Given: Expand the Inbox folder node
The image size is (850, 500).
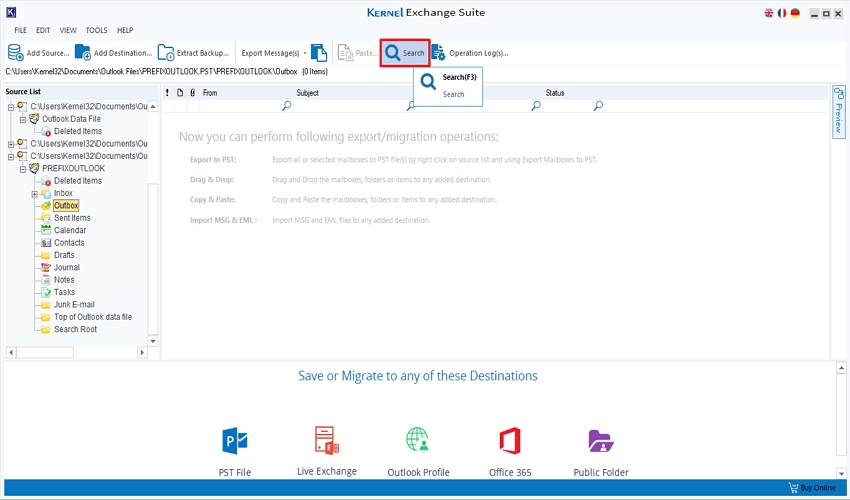Looking at the screenshot, I should tap(35, 194).
